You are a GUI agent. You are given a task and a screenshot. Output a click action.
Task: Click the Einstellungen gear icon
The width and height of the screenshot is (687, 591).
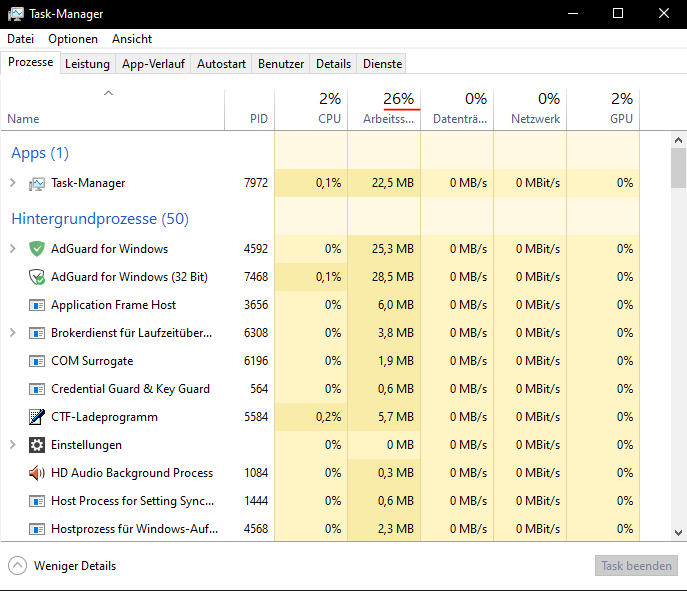tap(37, 445)
